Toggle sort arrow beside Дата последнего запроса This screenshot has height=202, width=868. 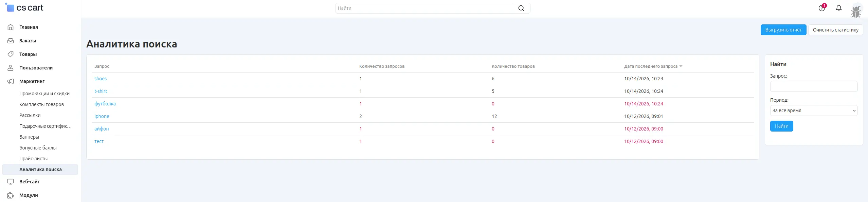(x=681, y=66)
